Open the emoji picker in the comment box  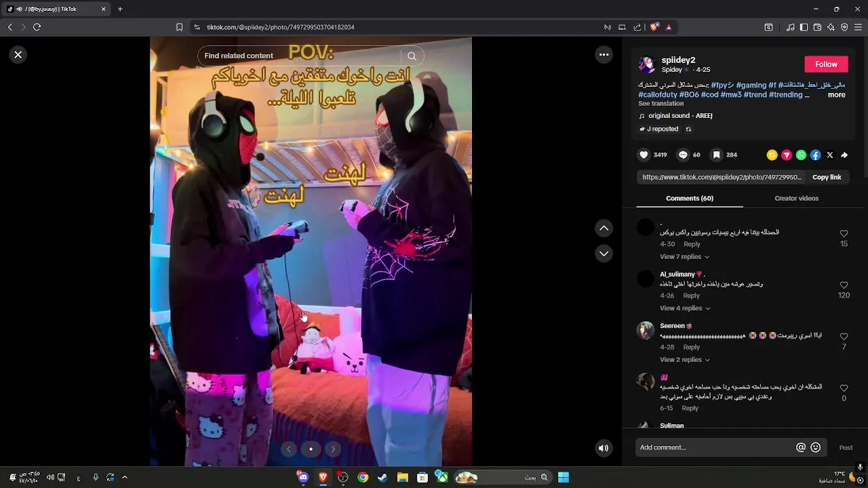pos(816,447)
